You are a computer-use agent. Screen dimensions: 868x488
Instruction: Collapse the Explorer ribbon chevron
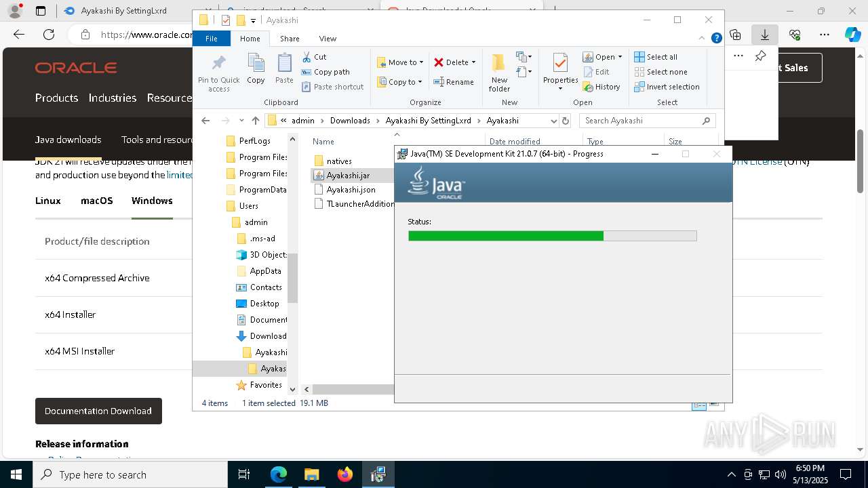click(x=702, y=38)
